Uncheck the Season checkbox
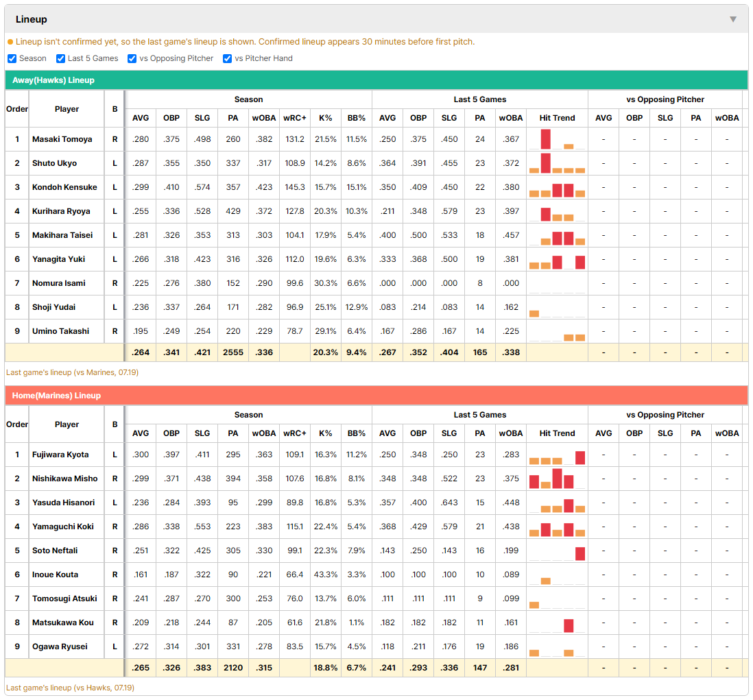The height and width of the screenshot is (700, 753). 12,58
